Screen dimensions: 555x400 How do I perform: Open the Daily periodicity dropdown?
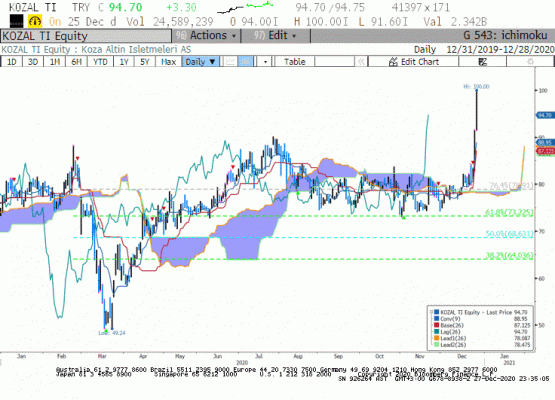tap(200, 62)
